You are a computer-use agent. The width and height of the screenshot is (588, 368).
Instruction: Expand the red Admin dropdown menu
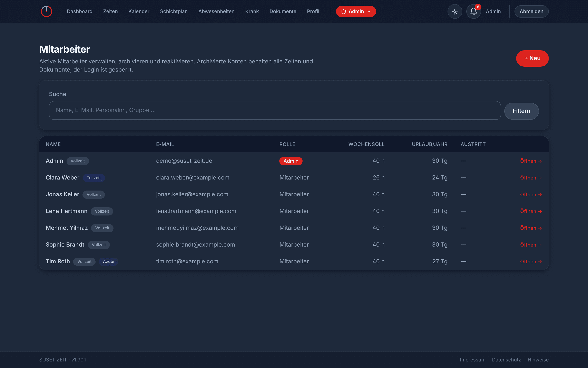tap(356, 11)
